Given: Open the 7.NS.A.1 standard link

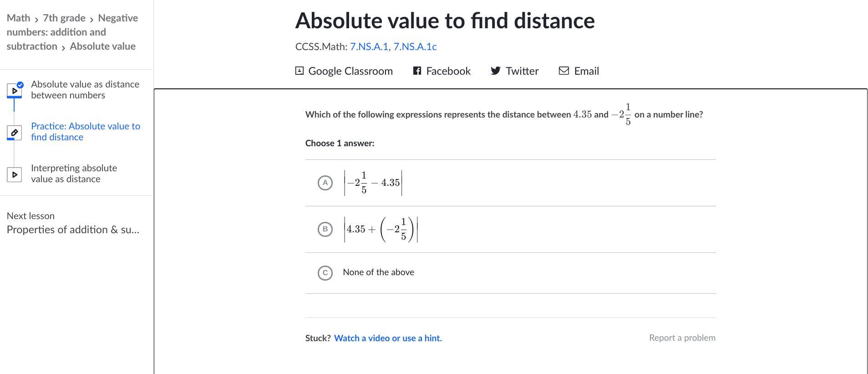Looking at the screenshot, I should (x=369, y=46).
